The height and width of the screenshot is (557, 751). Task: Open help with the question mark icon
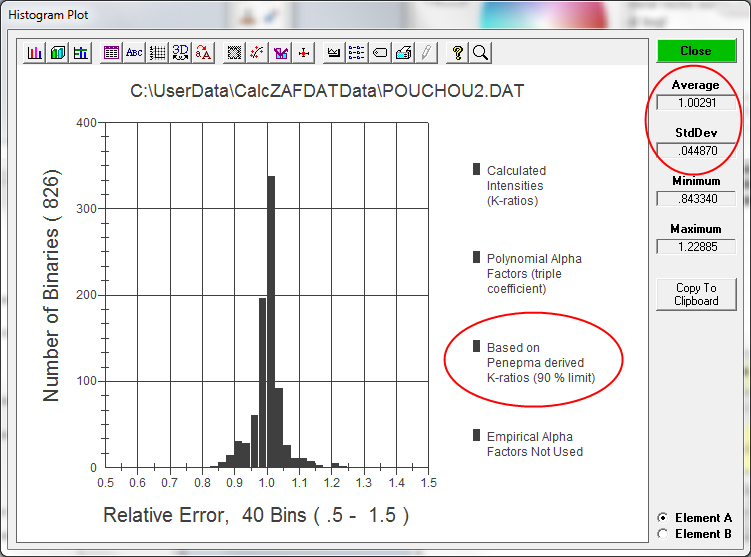point(457,53)
